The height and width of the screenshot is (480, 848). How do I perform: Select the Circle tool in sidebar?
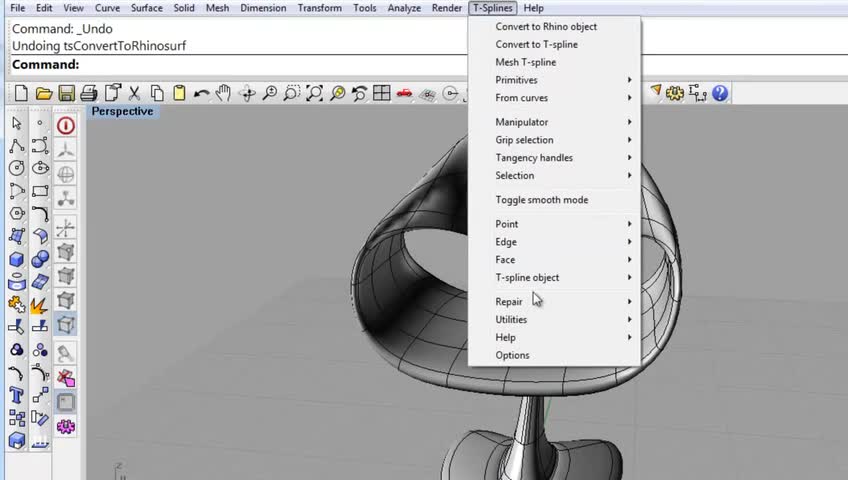point(16,168)
